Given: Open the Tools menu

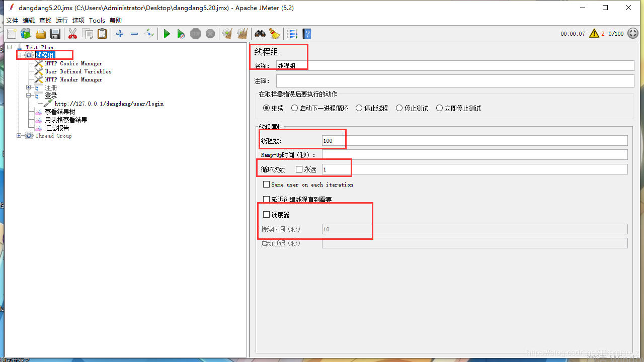Looking at the screenshot, I should (x=97, y=21).
